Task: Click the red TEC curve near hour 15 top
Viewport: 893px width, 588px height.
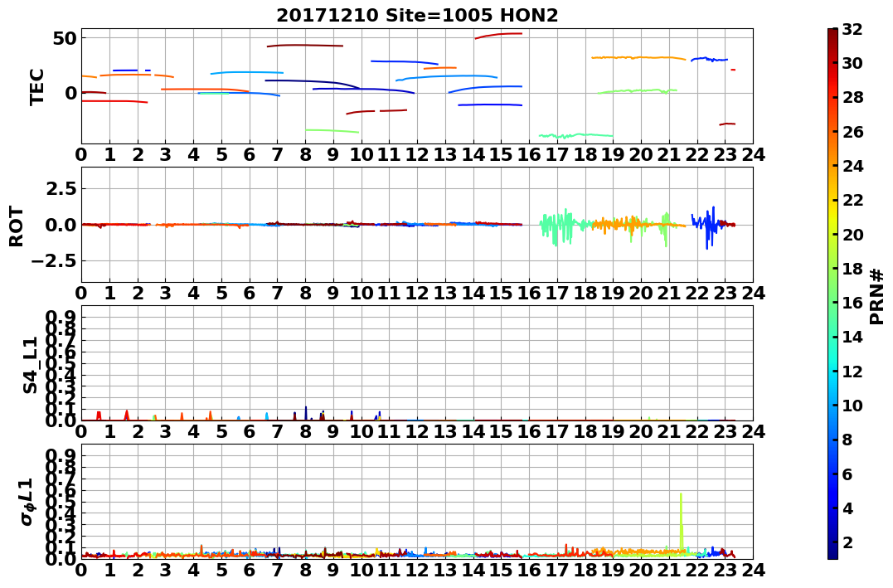Action: point(499,36)
